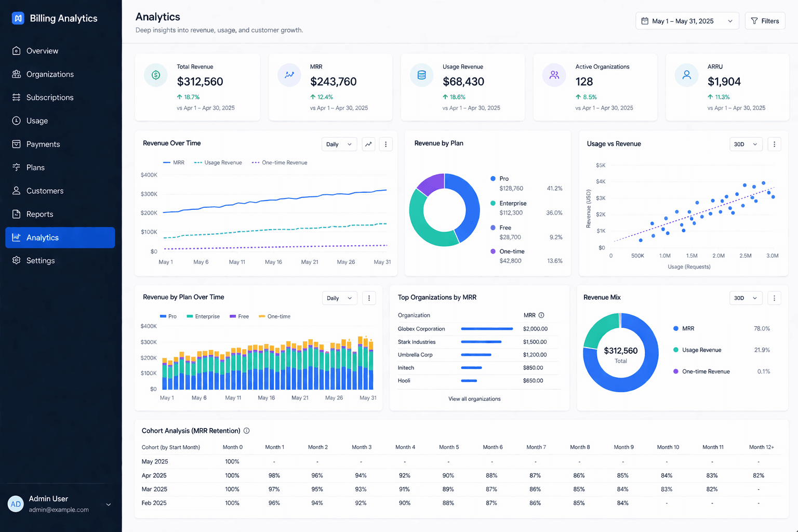798x532 pixels.
Task: Toggle Usage Revenue series in line chart legend
Action: [x=218, y=163]
